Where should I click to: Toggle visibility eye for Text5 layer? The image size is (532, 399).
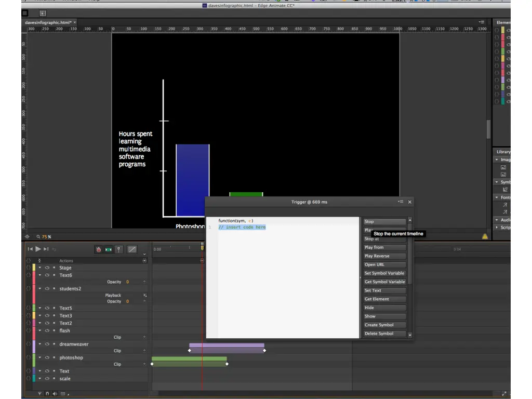tap(47, 308)
